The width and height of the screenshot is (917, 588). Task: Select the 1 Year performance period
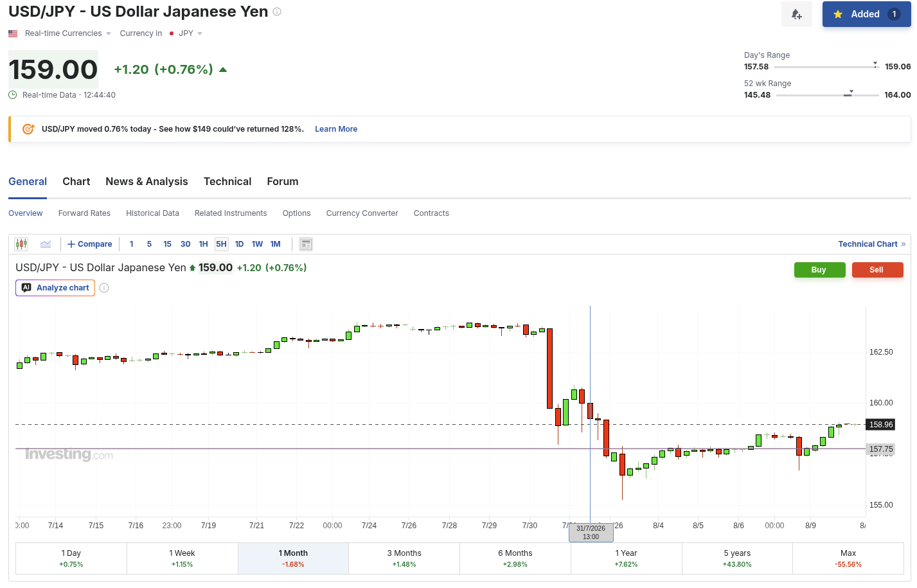tap(627, 558)
